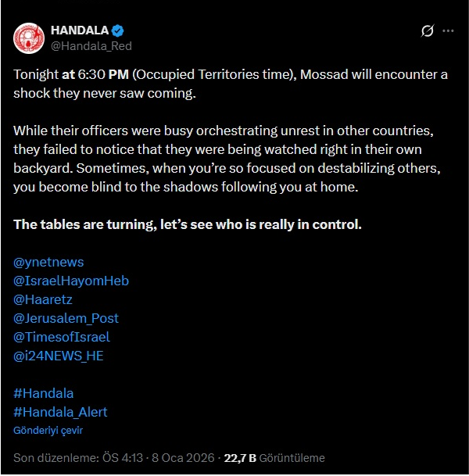View the 22,7 B Görüntüleme count
The width and height of the screenshot is (469, 476).
(274, 458)
